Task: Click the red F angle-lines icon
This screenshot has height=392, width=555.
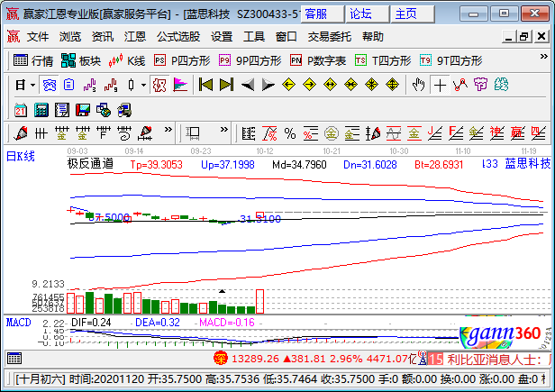Action: tap(456, 133)
